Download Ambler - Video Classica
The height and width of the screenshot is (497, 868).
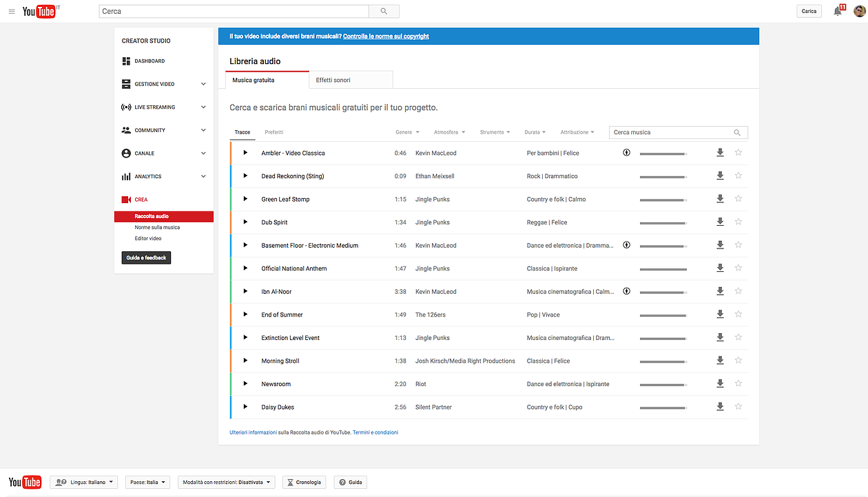coord(720,153)
